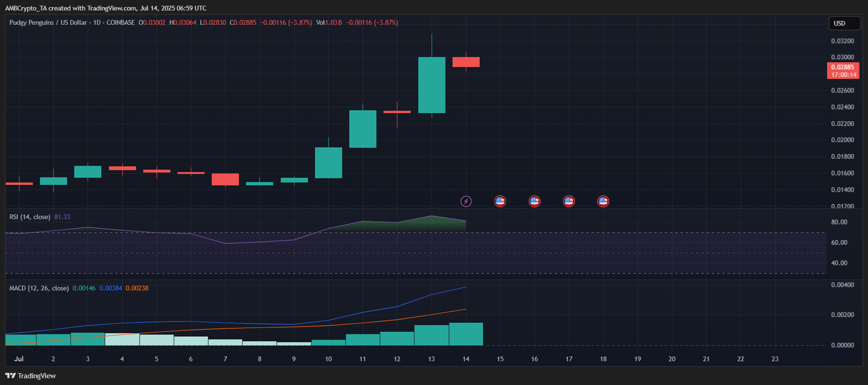Select the green candle for July 11
868x385 pixels.
tap(363, 129)
